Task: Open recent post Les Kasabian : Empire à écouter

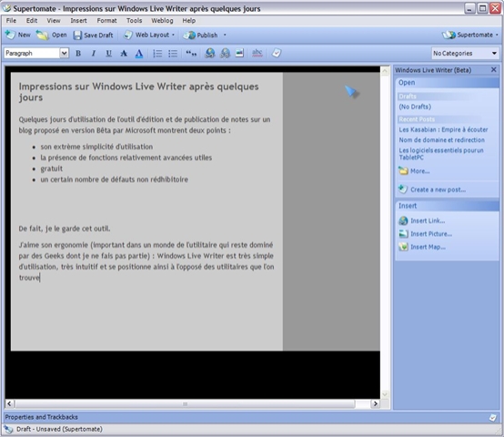Action: click(x=443, y=129)
